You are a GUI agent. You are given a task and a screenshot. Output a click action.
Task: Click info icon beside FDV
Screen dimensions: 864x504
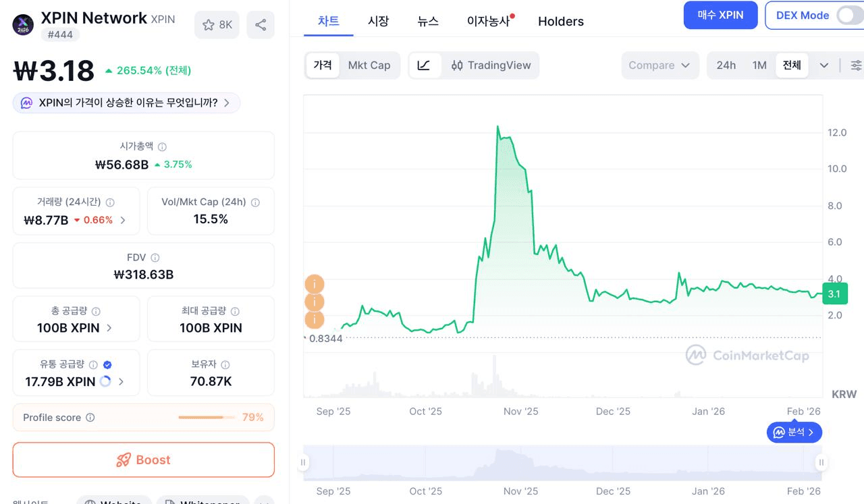pyautogui.click(x=155, y=258)
